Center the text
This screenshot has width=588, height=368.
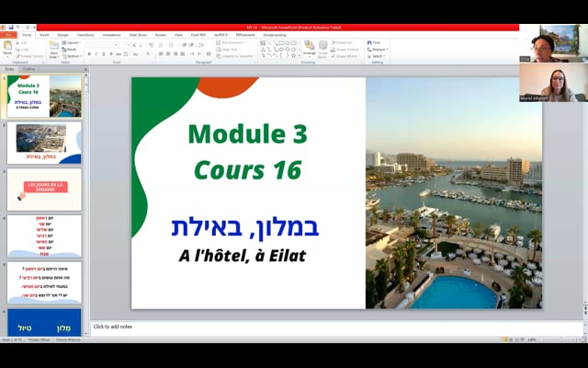tap(168, 54)
